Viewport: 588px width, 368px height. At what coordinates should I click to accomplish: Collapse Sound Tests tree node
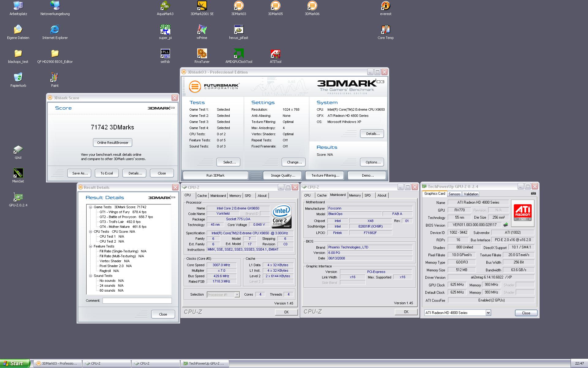point(91,276)
